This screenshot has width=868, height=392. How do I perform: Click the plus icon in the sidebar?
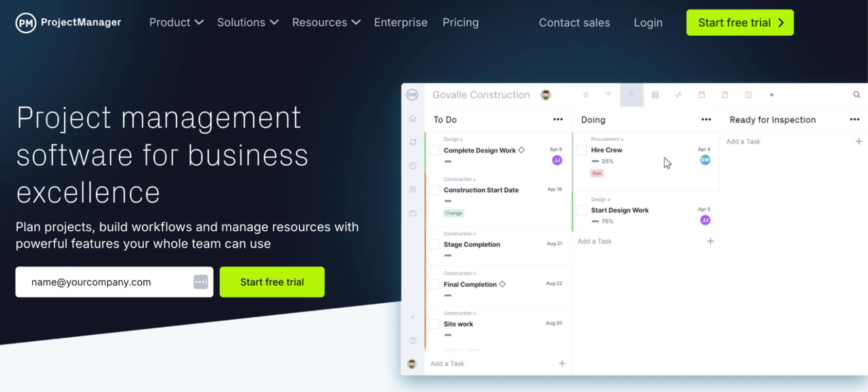tap(413, 317)
